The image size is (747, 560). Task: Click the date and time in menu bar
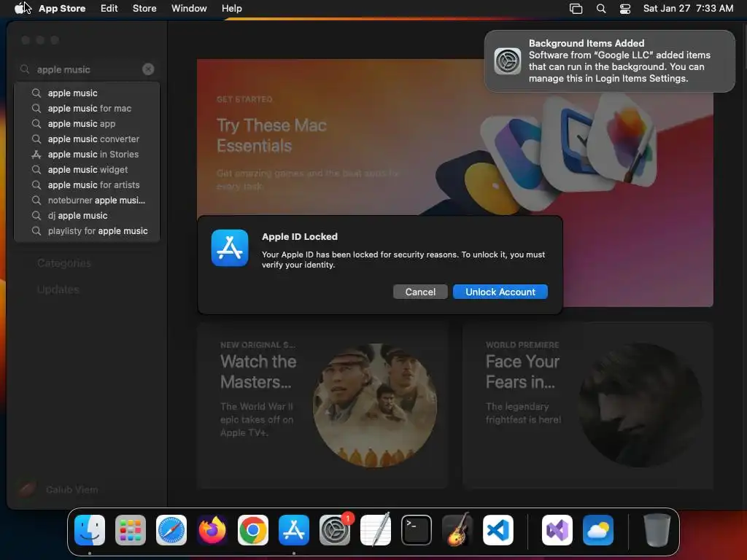[x=688, y=8]
